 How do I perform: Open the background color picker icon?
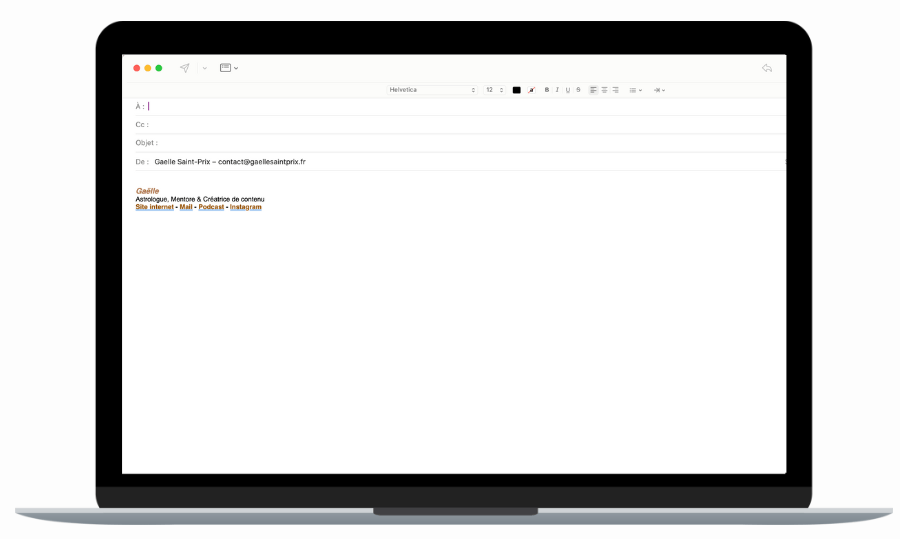532,90
